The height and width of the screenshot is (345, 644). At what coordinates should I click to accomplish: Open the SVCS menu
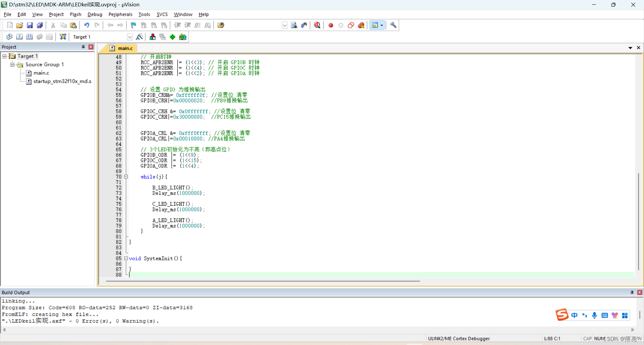162,14
